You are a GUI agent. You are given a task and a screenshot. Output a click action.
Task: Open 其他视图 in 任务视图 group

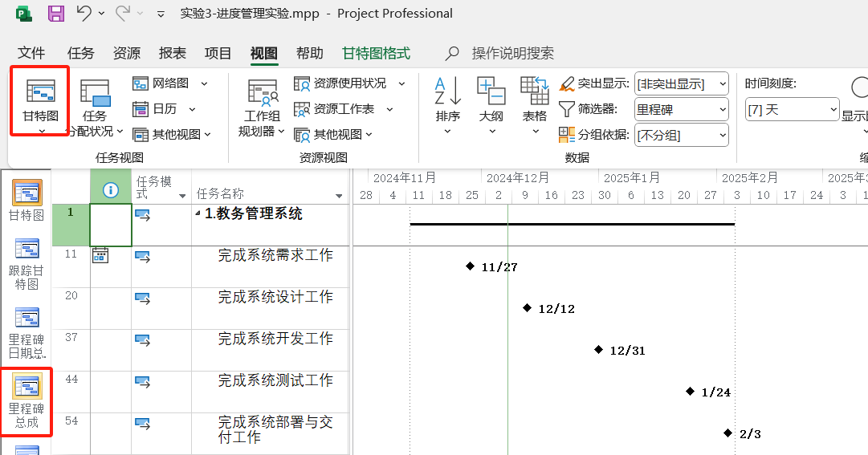pos(172,135)
